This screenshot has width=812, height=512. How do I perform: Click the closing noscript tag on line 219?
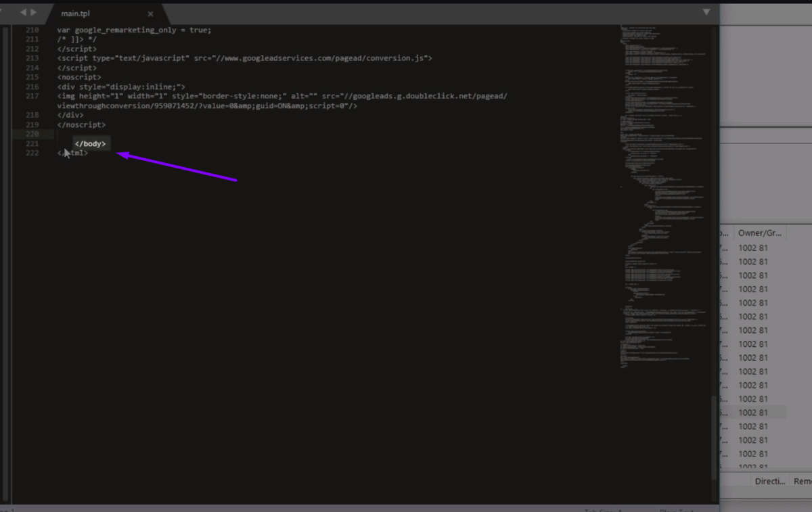click(81, 124)
